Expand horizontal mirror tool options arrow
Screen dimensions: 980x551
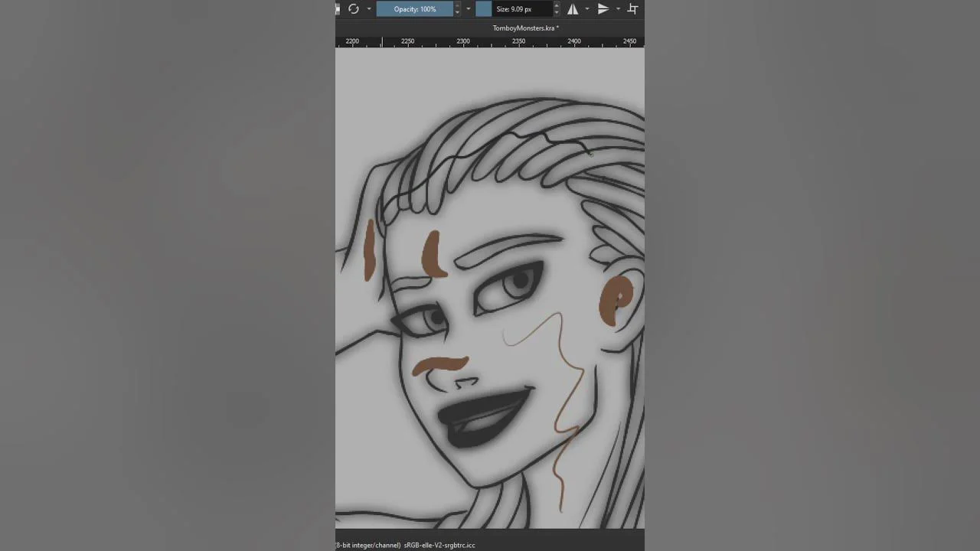pyautogui.click(x=587, y=9)
